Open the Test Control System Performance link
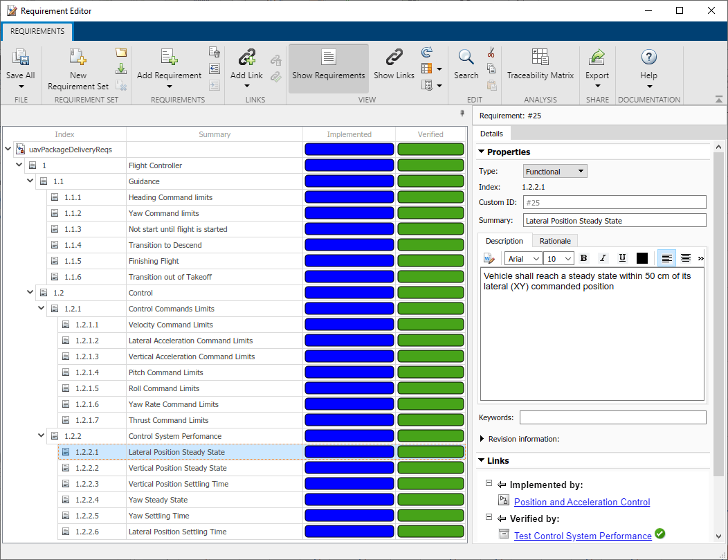Screen dimensions: 728x560 click(x=582, y=536)
